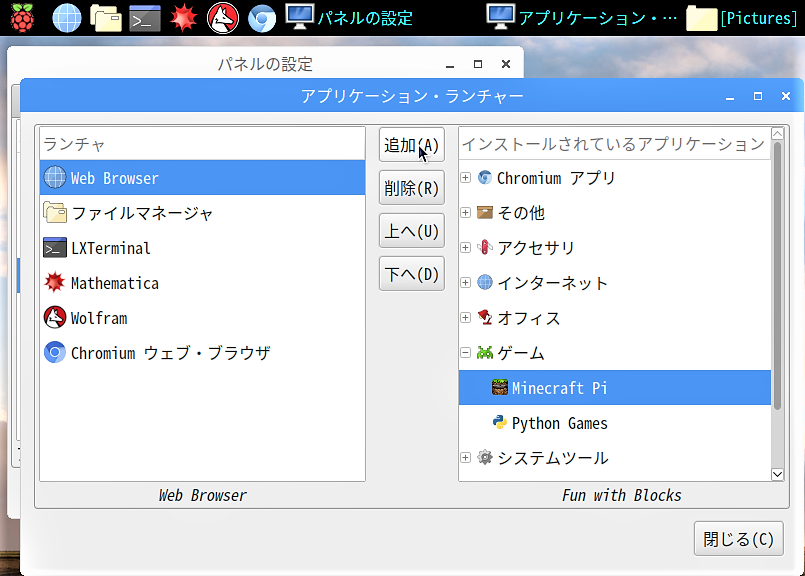The width and height of the screenshot is (805, 576).
Task: Open the Raspberry Pi main menu
Action: [x=22, y=17]
